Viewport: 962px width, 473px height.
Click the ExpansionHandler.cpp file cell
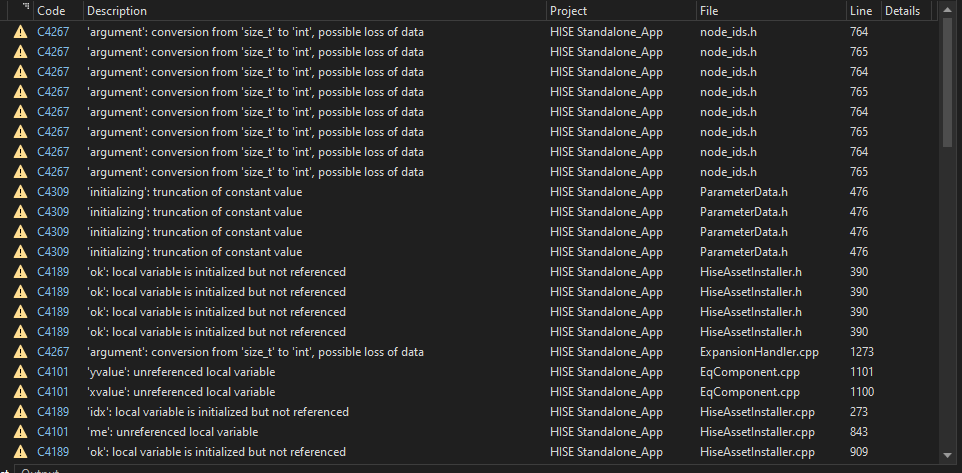(760, 352)
